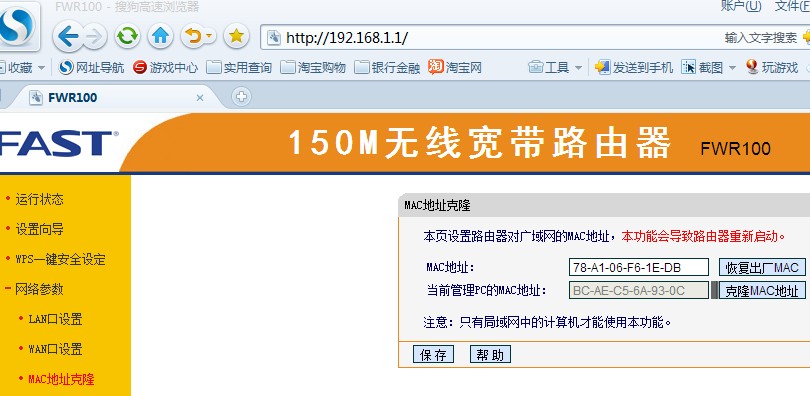Image resolution: width=810 pixels, height=396 pixels.
Task: Open the 实用查询 bookmark folder
Action: (239, 68)
